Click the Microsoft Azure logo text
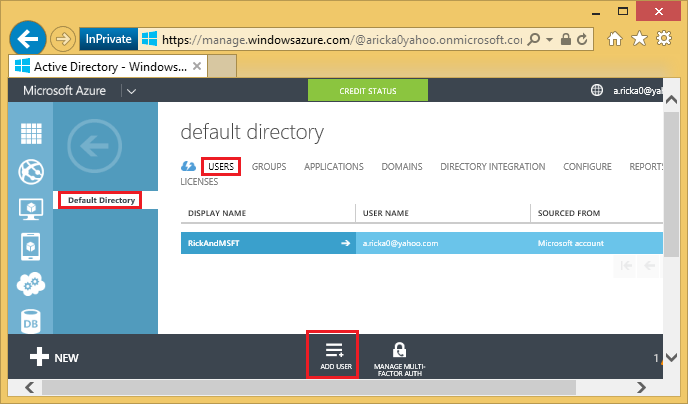The height and width of the screenshot is (404, 688). (x=64, y=91)
